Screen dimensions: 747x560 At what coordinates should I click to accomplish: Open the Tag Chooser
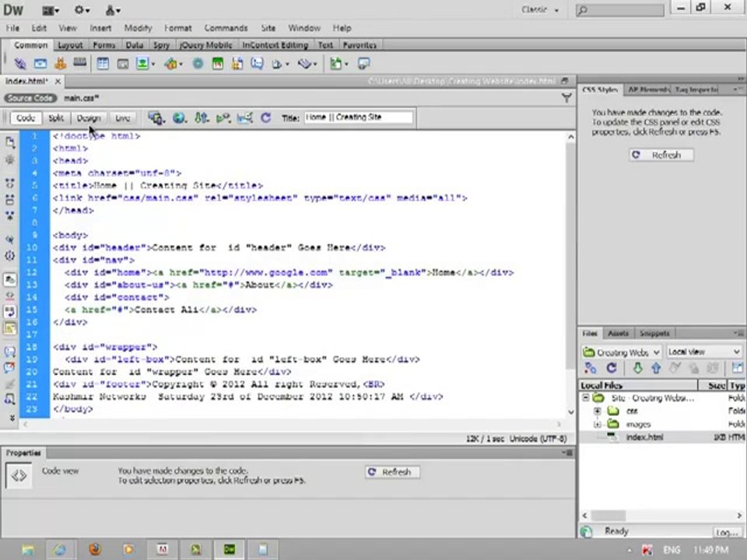[x=363, y=63]
